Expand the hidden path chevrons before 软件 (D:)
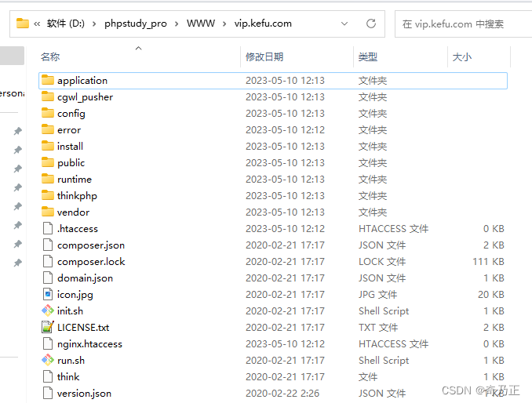 coord(37,24)
